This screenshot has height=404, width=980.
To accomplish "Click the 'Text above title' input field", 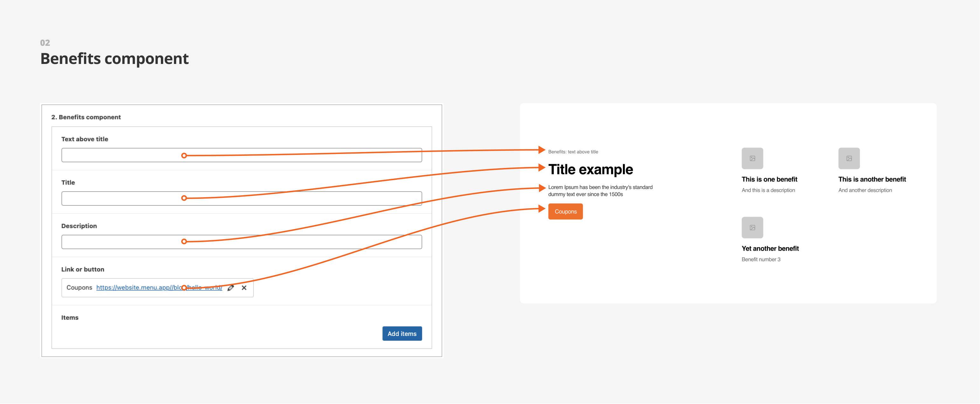I will tap(242, 155).
